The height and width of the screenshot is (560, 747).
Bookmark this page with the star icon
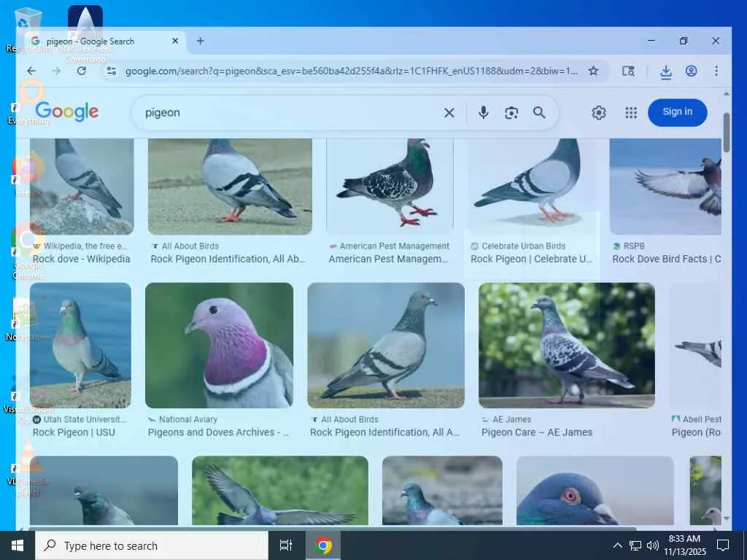tap(593, 71)
